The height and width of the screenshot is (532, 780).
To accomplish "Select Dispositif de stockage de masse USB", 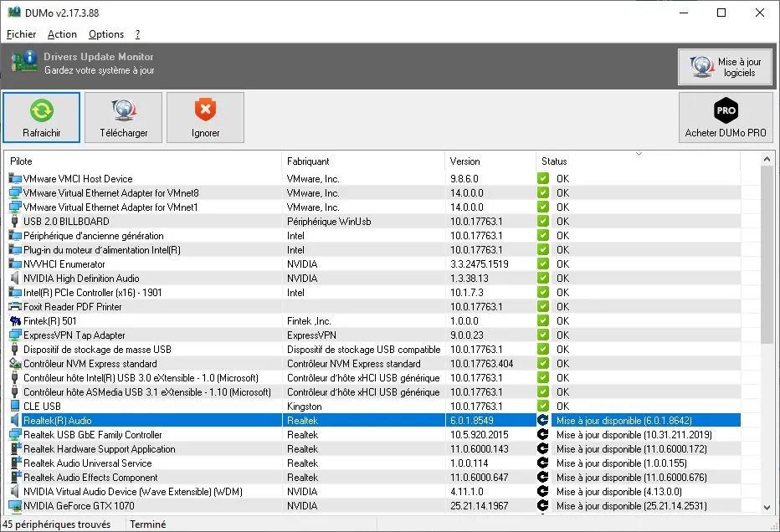I will point(372,350).
